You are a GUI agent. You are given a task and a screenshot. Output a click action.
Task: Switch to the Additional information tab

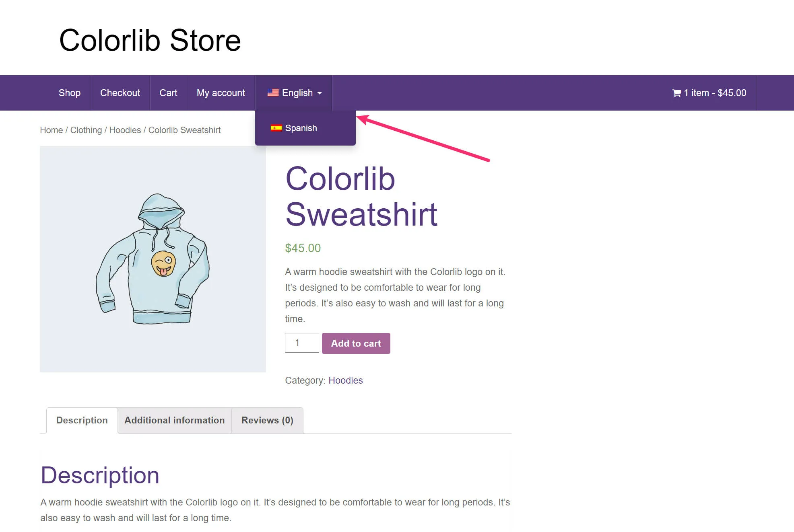click(x=175, y=420)
